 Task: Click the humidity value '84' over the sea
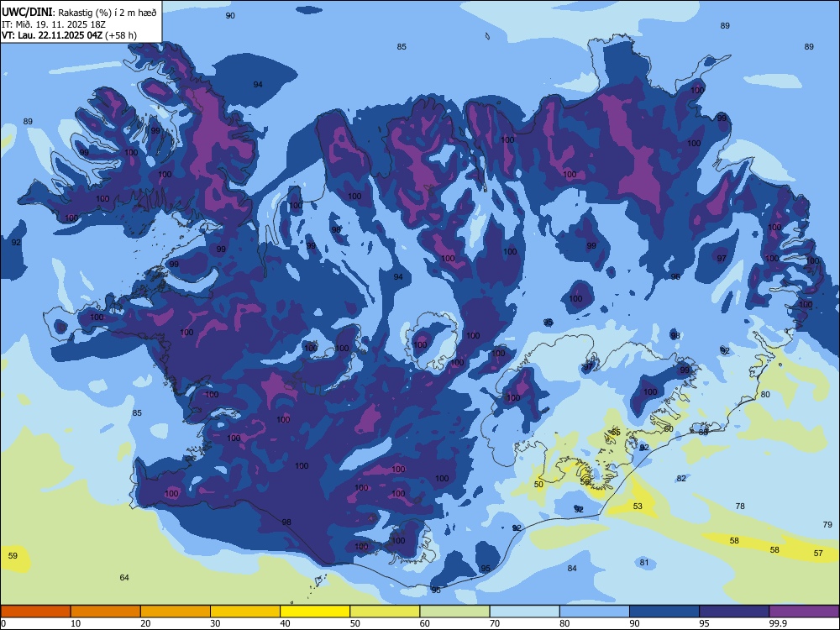pyautogui.click(x=572, y=569)
